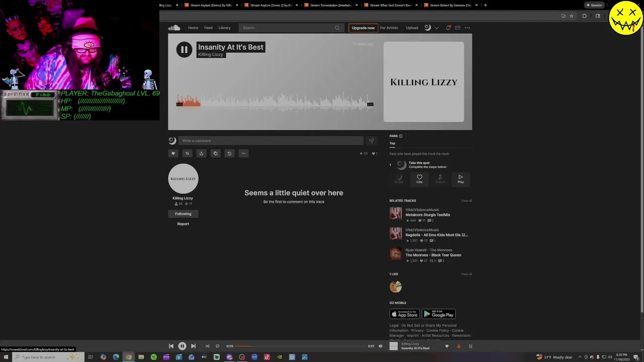644x362 pixels.
Task: Open the header three-dots settings menu
Action: tap(467, 28)
